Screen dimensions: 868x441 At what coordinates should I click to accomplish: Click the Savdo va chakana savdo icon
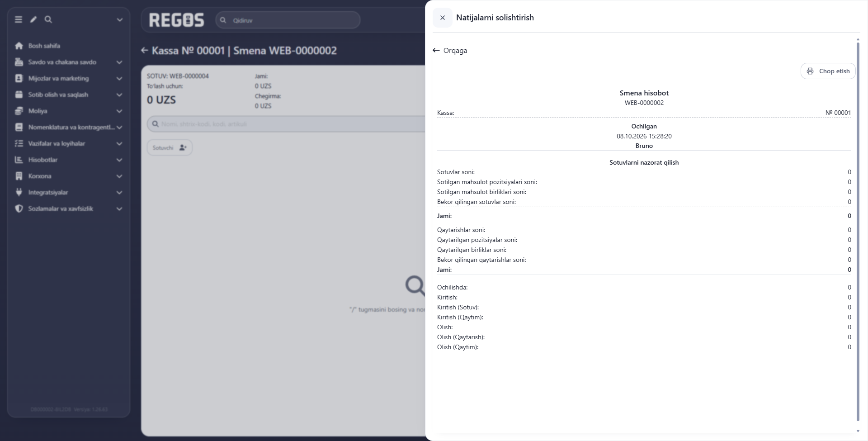click(x=19, y=62)
